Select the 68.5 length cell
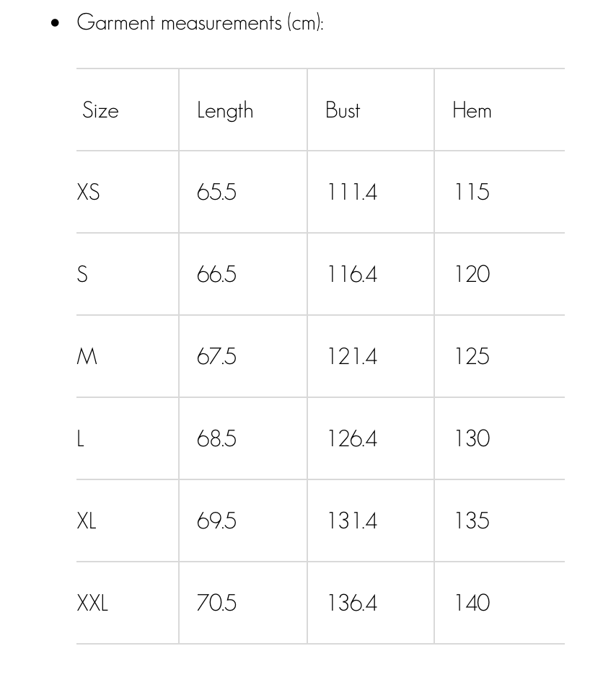Screen dimensions: 616x695 pyautogui.click(x=216, y=439)
